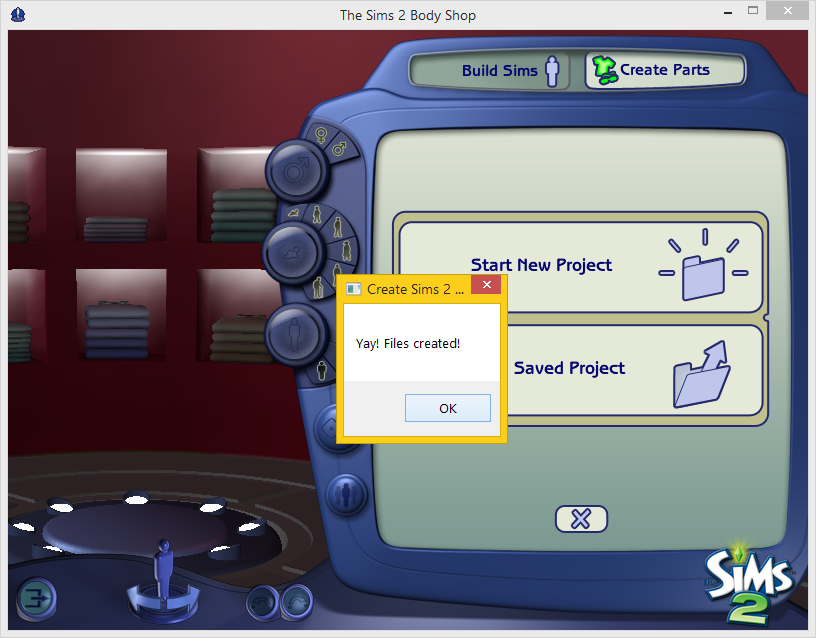Select the child age icon

click(x=317, y=214)
